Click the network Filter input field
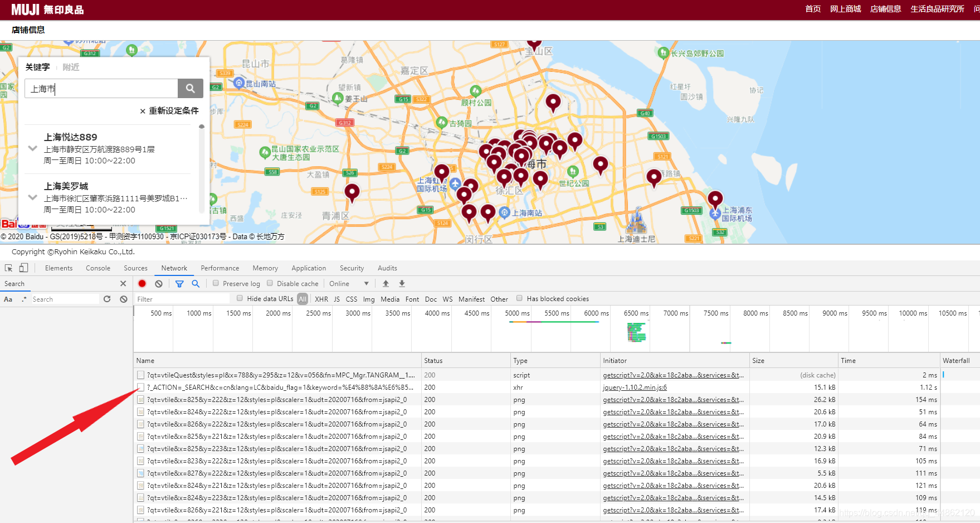Viewport: 980px width, 523px height. pos(182,299)
